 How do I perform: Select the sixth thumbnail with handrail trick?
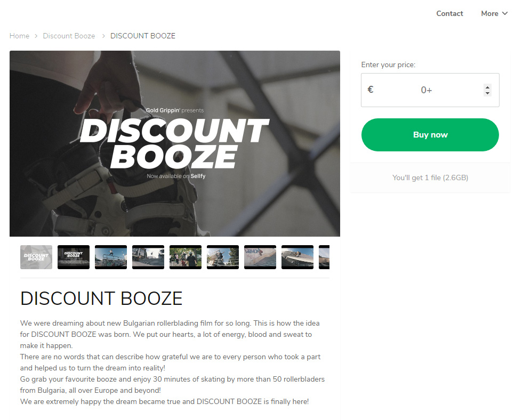pyautogui.click(x=223, y=257)
